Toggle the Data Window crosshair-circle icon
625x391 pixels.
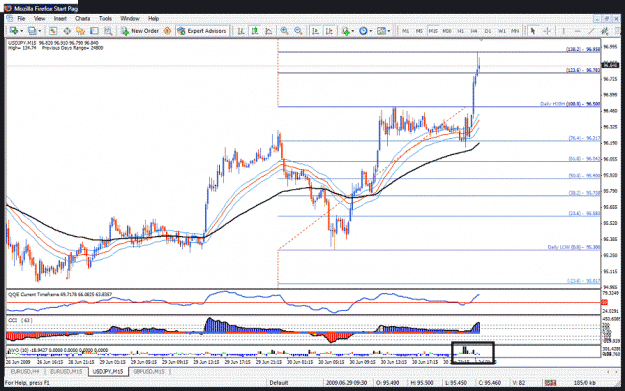(x=67, y=31)
